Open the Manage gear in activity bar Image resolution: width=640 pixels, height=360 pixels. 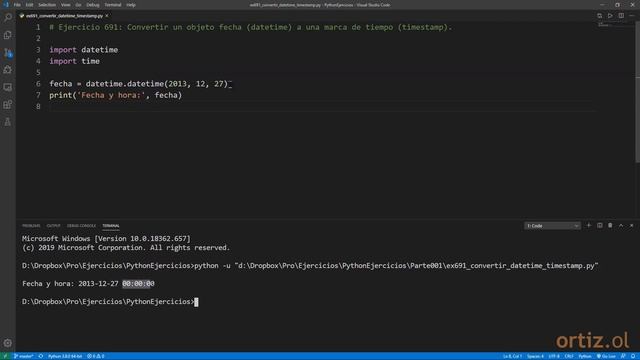8,343
